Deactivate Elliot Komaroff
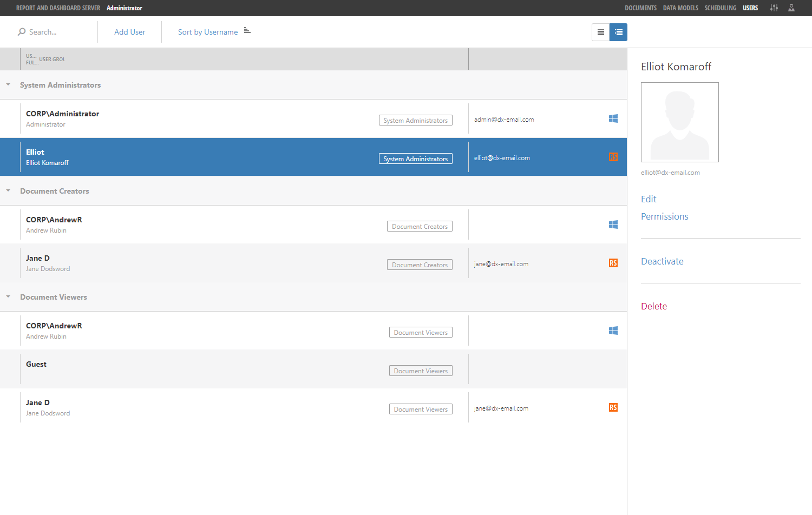Image resolution: width=812 pixels, height=515 pixels. [x=662, y=261]
